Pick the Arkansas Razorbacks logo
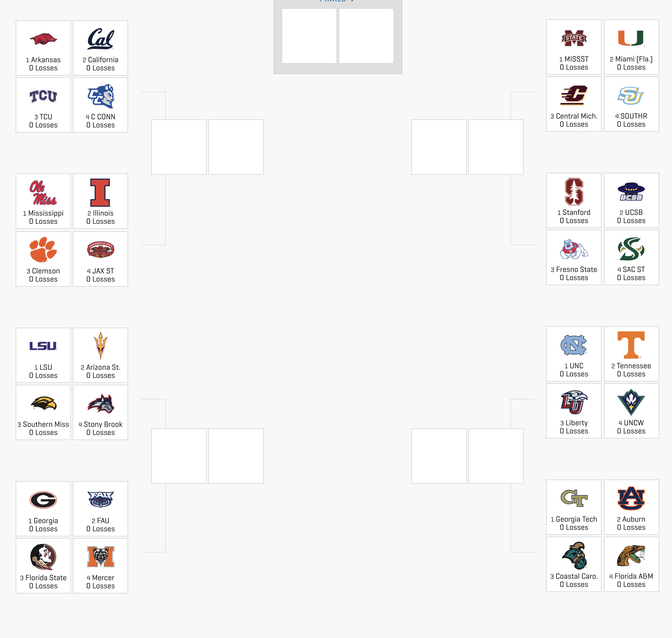This screenshot has height=638, width=672. point(43,39)
